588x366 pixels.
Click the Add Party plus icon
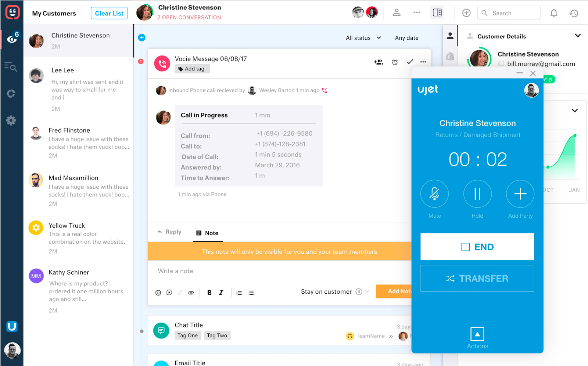tap(520, 194)
